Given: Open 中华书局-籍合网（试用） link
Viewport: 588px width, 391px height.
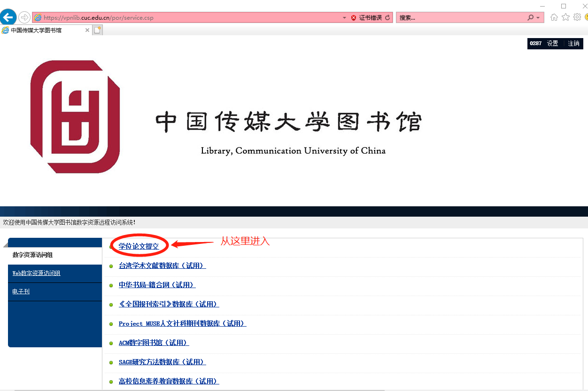Looking at the screenshot, I should [x=157, y=285].
